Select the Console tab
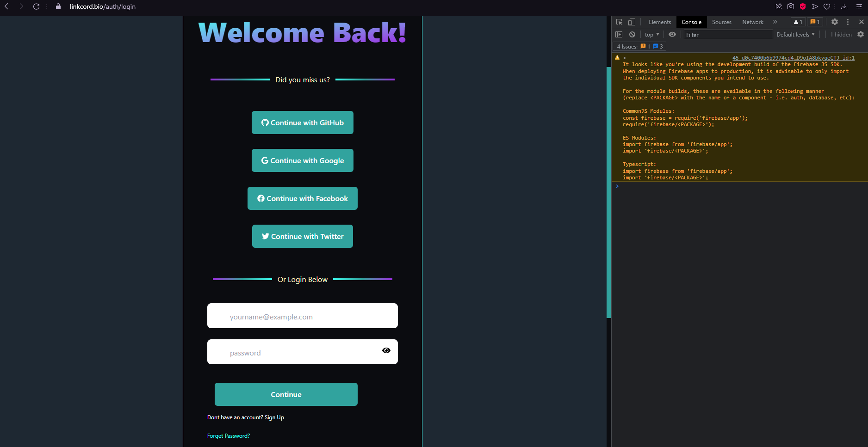 (x=691, y=22)
